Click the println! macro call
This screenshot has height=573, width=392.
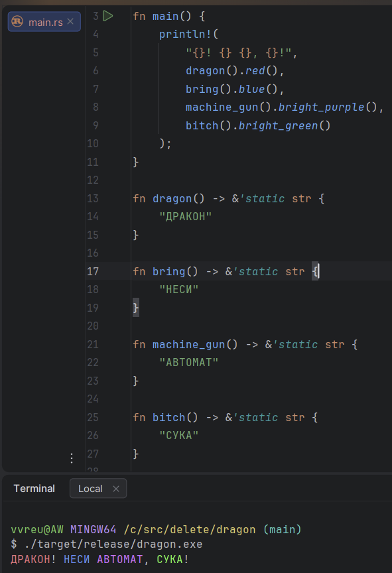point(186,34)
